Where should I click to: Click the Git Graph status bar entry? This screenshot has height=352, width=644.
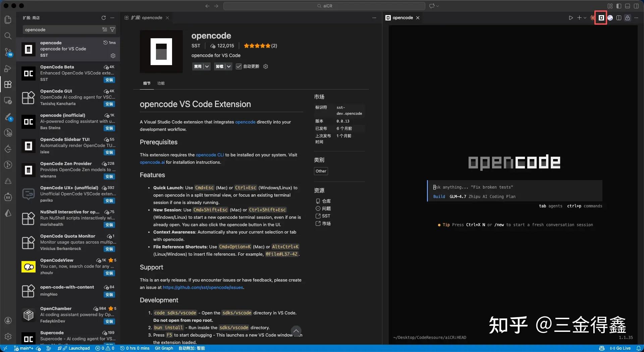pos(164,348)
